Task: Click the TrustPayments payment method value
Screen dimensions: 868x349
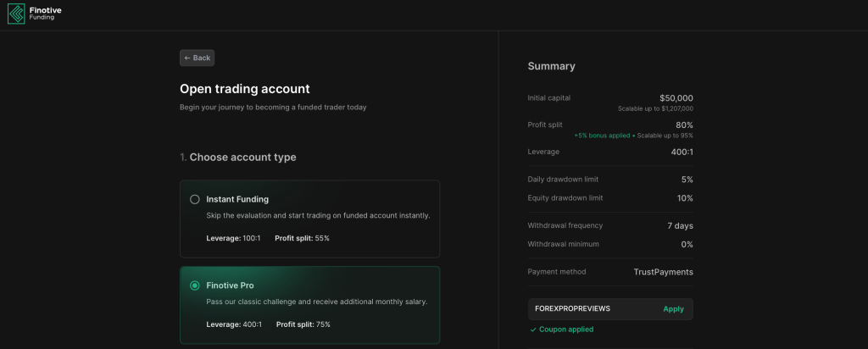Action: pos(663,272)
